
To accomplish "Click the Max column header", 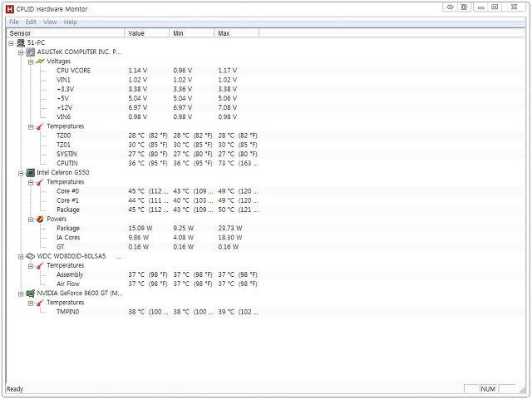I will coord(236,33).
